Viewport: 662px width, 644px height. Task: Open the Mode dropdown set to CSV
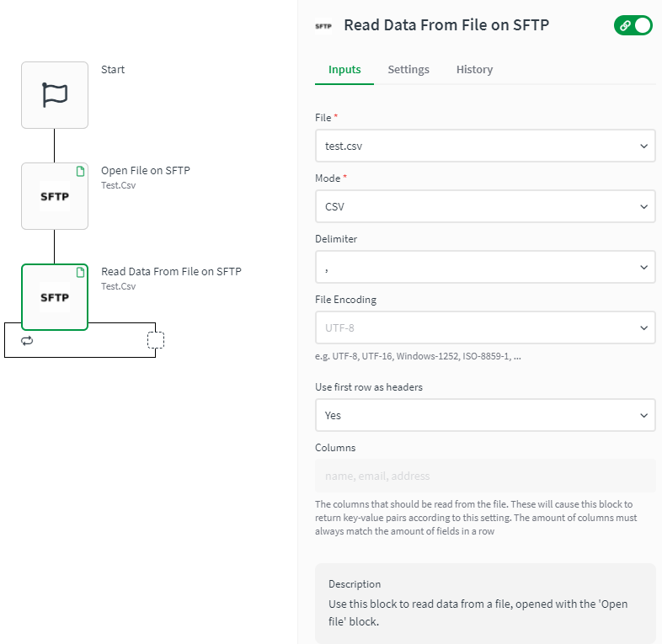tap(485, 206)
